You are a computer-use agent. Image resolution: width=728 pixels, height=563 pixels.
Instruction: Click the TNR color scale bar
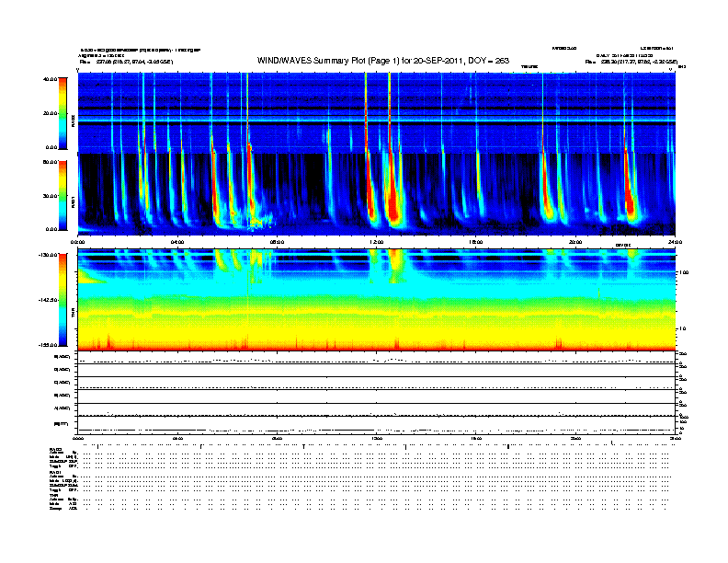click(63, 300)
